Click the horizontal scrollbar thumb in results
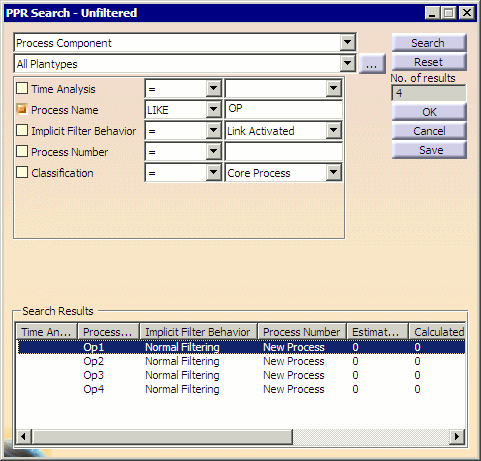481x461 pixels. pyautogui.click(x=162, y=436)
